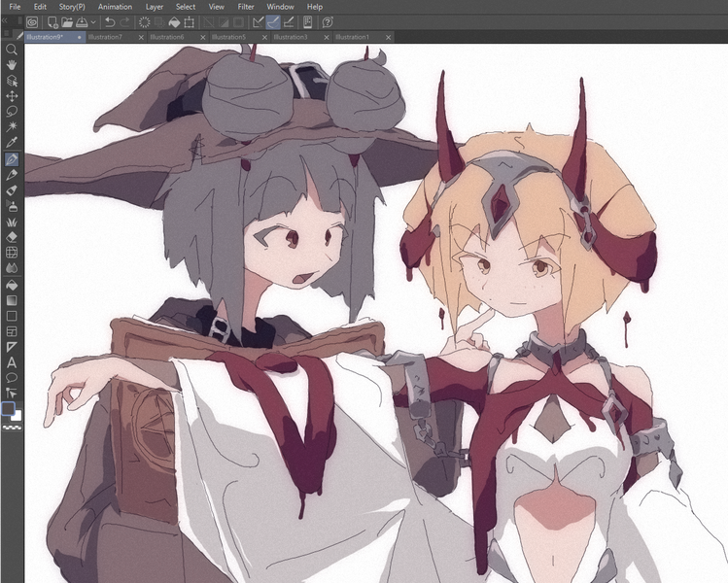Switch to the Illustration5 tab
The image size is (728, 583).
[229, 37]
